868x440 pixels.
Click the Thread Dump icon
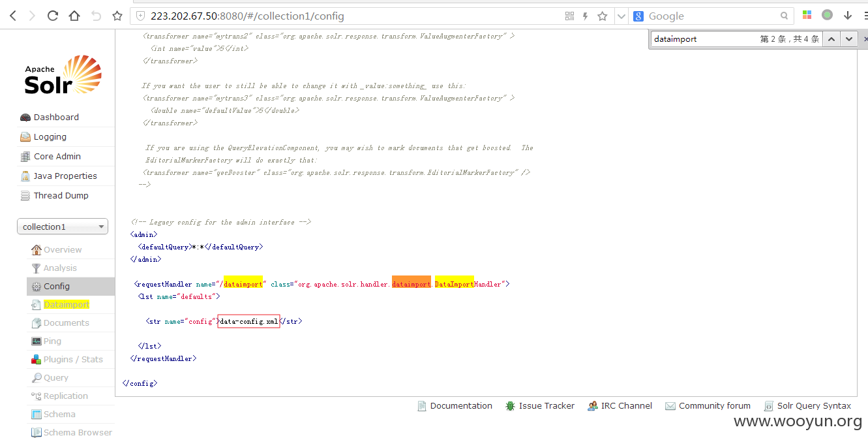[x=25, y=196]
